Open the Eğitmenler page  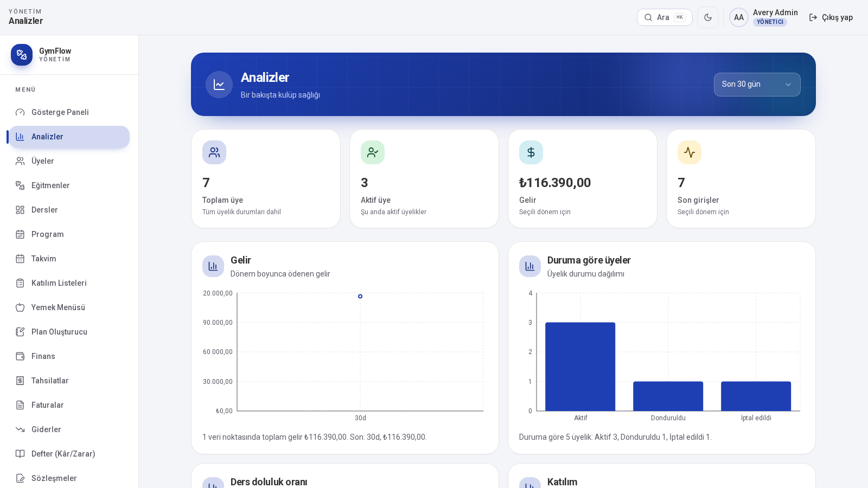[69, 185]
